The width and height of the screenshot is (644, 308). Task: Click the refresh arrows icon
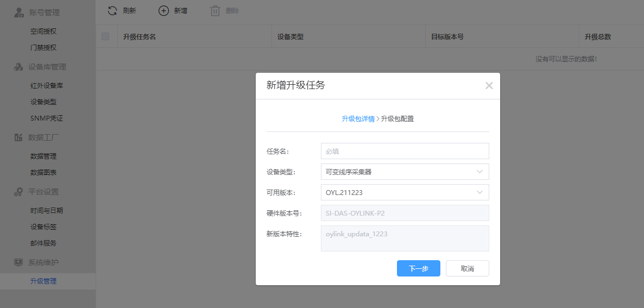(x=112, y=11)
